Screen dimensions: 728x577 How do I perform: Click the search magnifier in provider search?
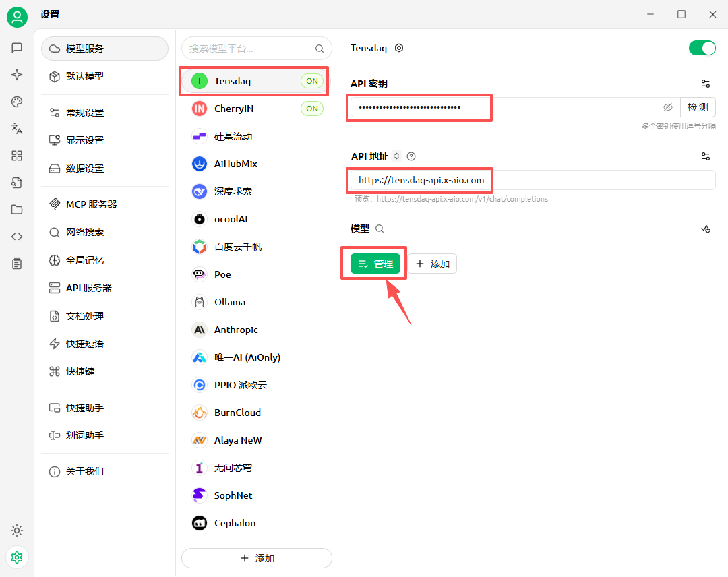(x=320, y=49)
